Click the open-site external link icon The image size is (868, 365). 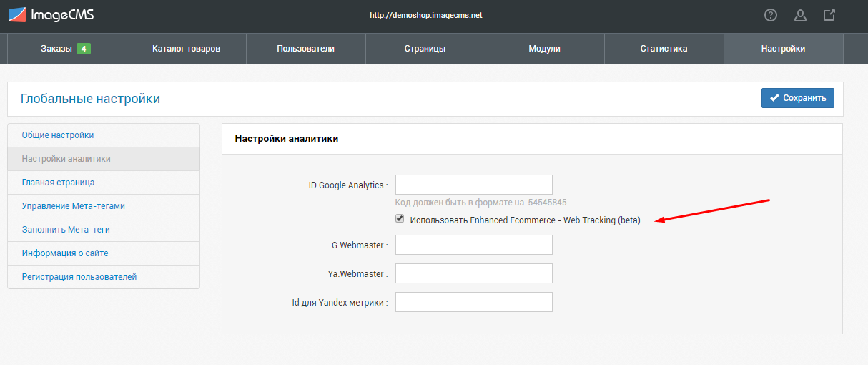(x=829, y=15)
